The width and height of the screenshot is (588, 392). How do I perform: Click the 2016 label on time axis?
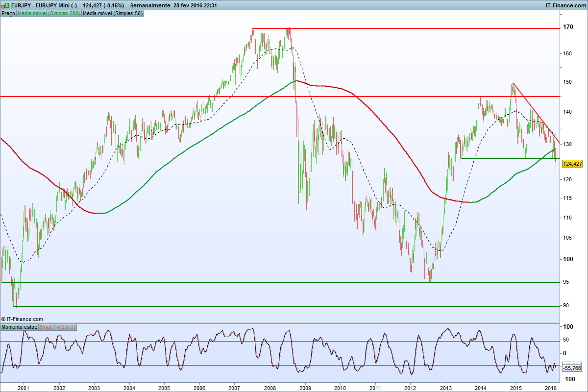point(550,387)
